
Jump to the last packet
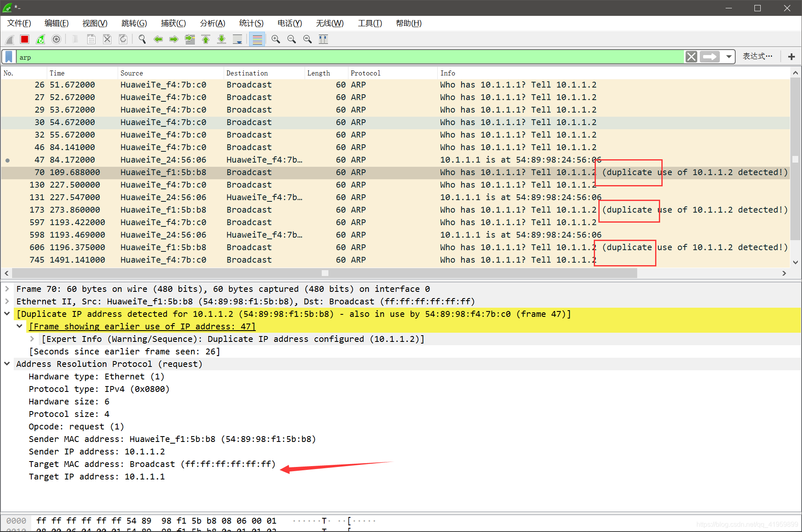coord(222,39)
